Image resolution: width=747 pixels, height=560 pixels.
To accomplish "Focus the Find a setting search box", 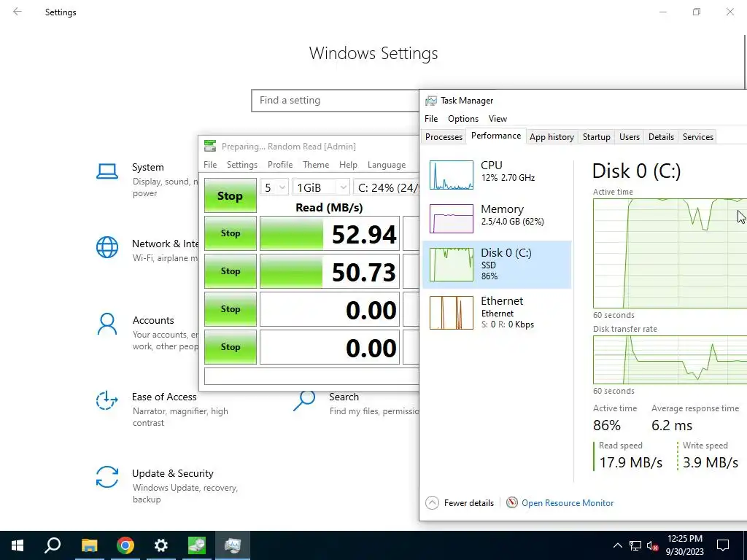I will (336, 101).
